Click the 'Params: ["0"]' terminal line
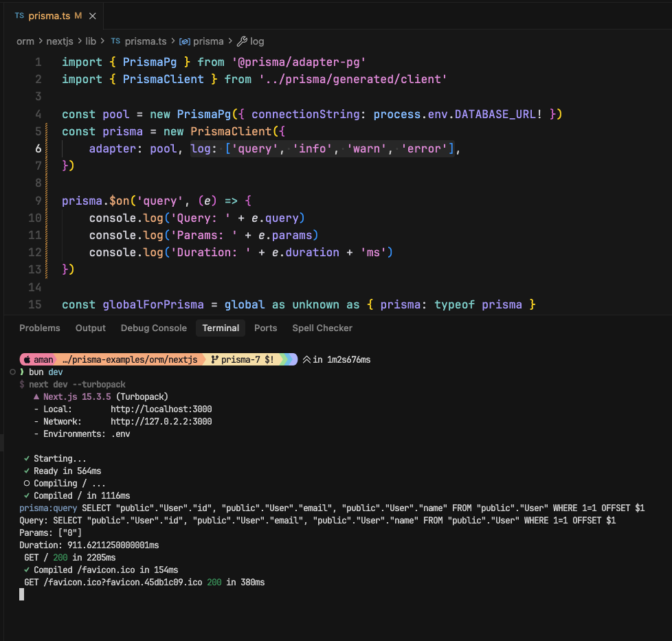The height and width of the screenshot is (641, 672). click(51, 533)
